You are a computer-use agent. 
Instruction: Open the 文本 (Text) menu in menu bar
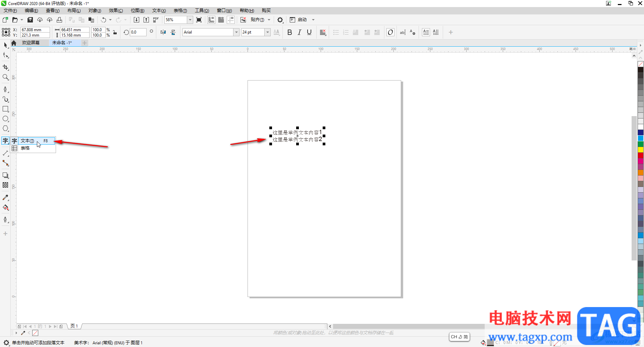(x=159, y=11)
